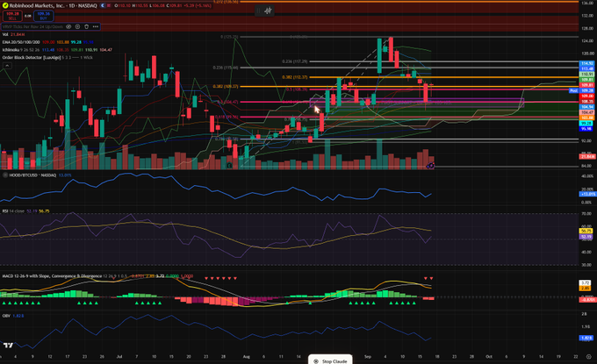
Task: Click the 21.84M volume axis label
Action: (x=586, y=157)
